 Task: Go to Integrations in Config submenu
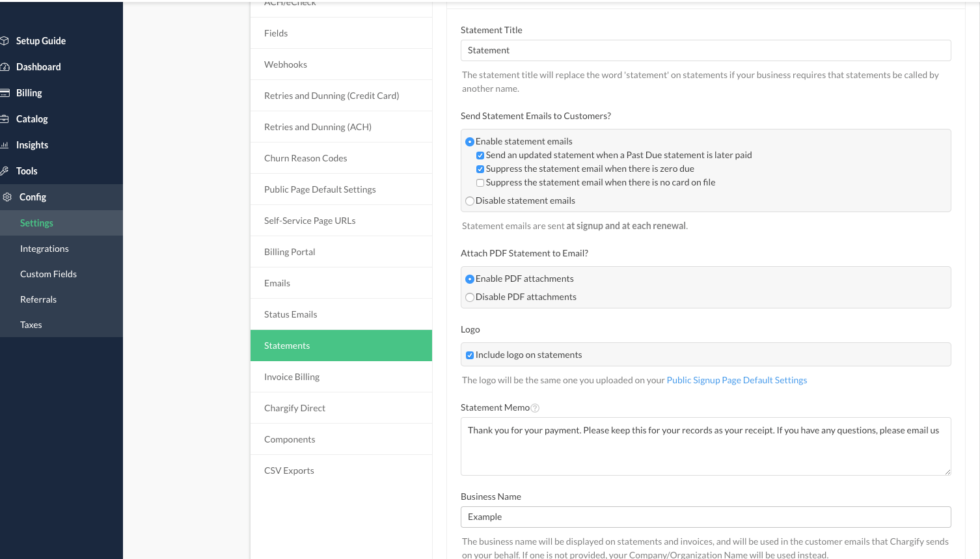44,249
